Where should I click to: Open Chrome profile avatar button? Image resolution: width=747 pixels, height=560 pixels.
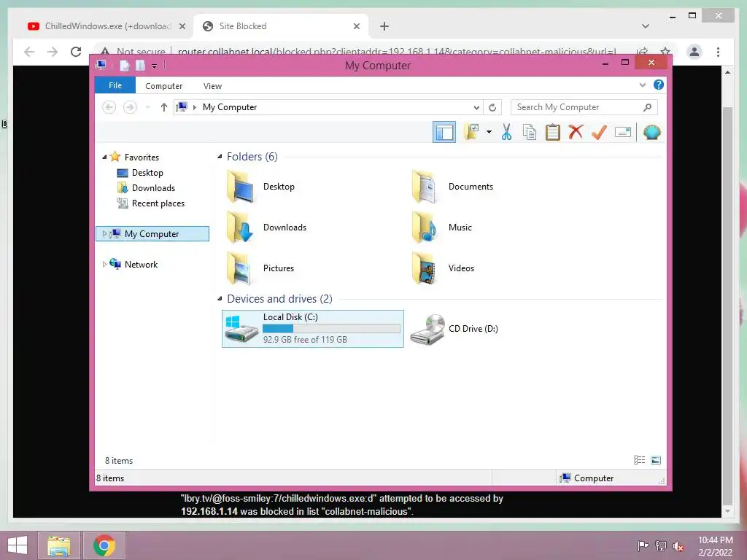pos(694,52)
